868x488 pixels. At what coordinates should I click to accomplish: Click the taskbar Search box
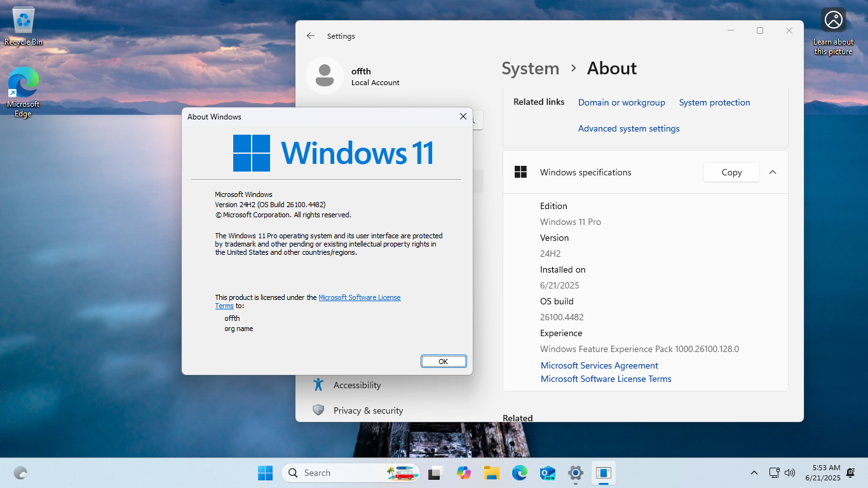pos(351,473)
